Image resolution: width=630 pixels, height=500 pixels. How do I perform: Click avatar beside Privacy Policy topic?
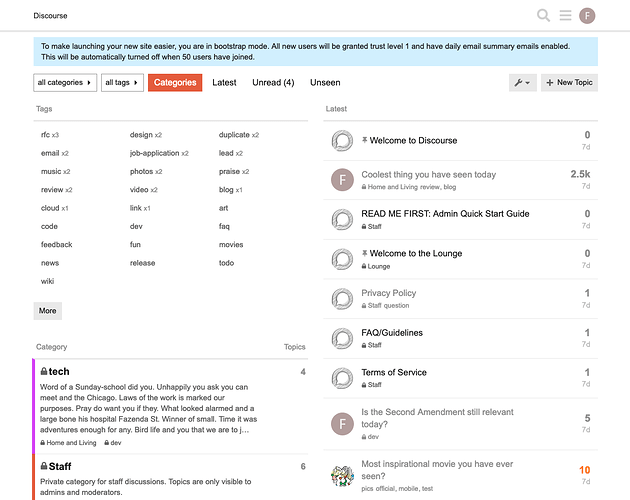(342, 298)
